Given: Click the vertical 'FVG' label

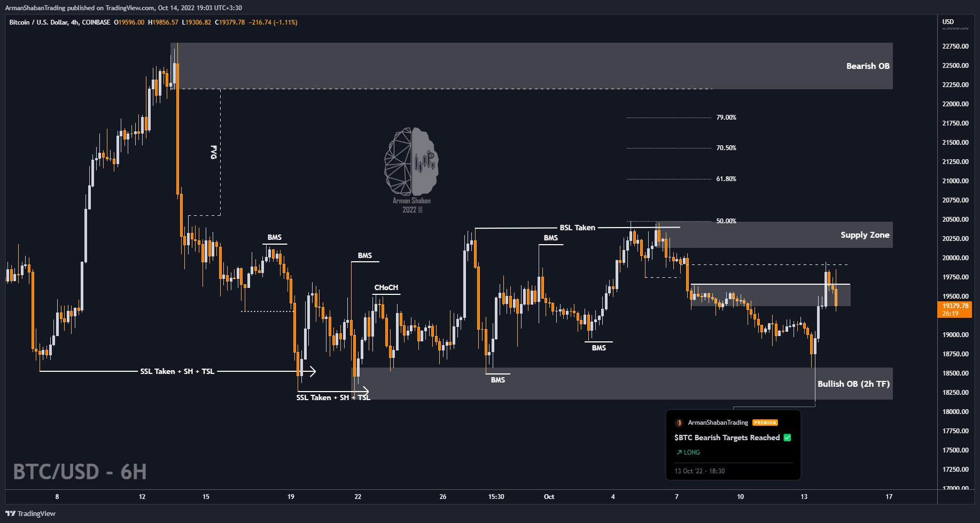Looking at the screenshot, I should tap(214, 152).
